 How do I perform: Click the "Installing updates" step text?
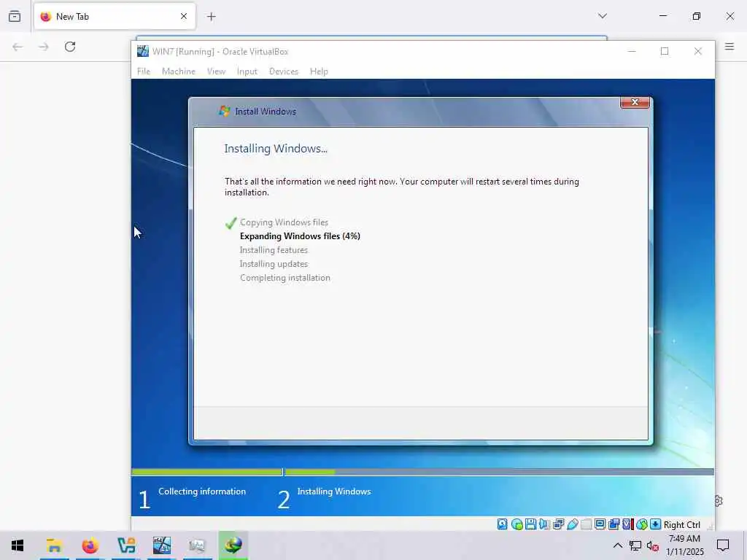pyautogui.click(x=274, y=264)
